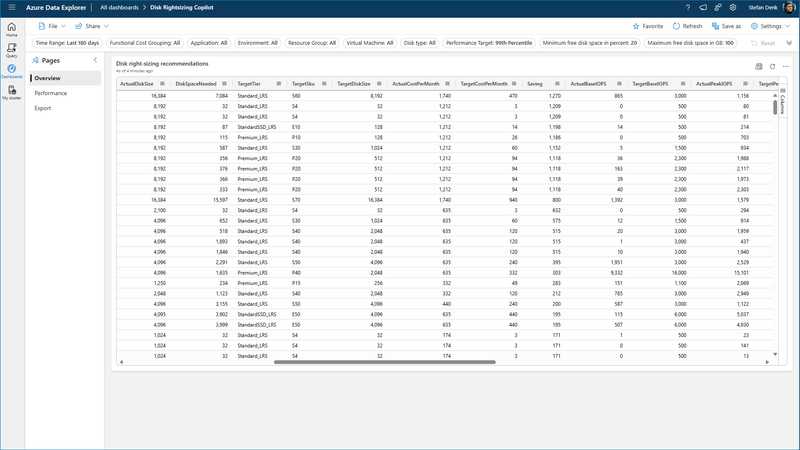Open the Environment filter
The image size is (800, 450).
pos(258,43)
